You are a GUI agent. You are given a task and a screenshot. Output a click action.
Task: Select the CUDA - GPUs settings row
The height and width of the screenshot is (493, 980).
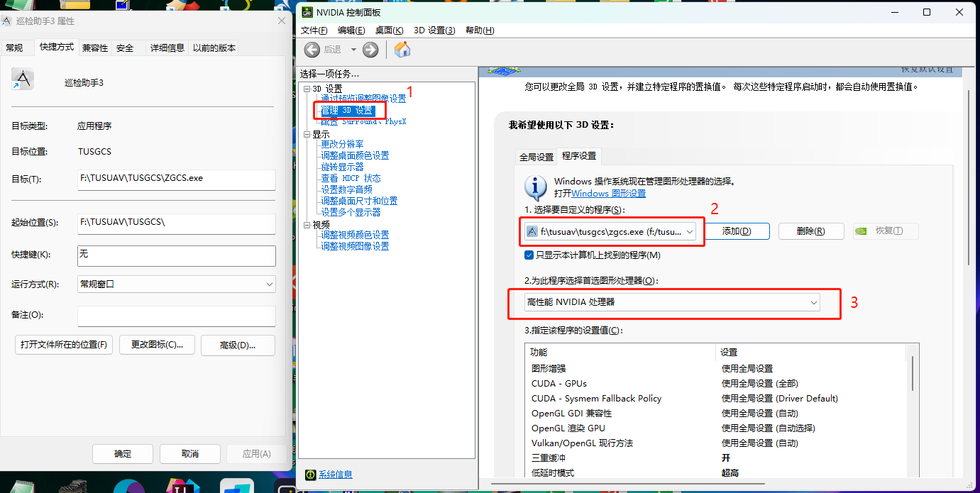[x=717, y=384]
